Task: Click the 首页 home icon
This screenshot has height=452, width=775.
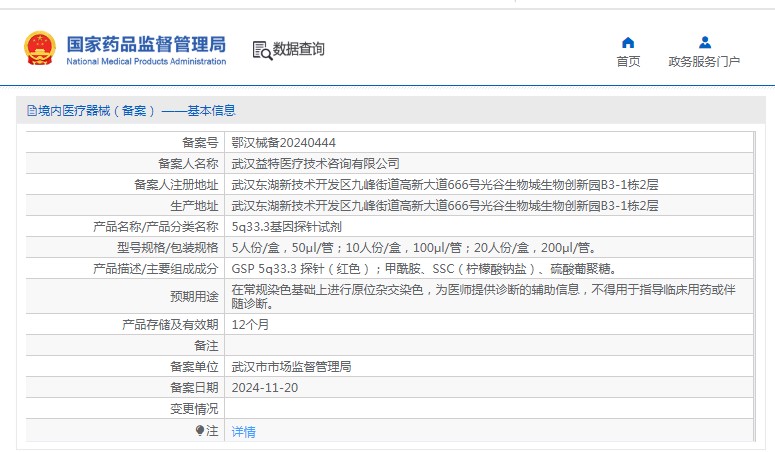Action: (628, 43)
